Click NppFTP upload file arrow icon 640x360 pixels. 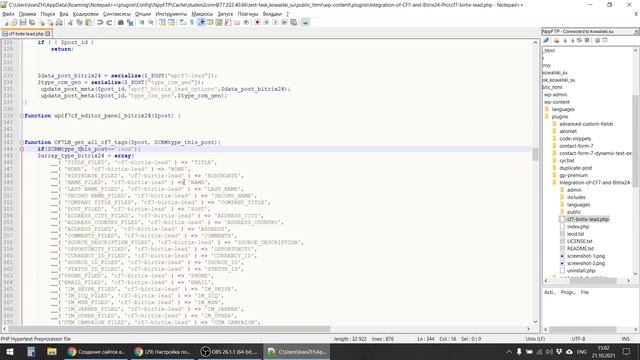572,40
